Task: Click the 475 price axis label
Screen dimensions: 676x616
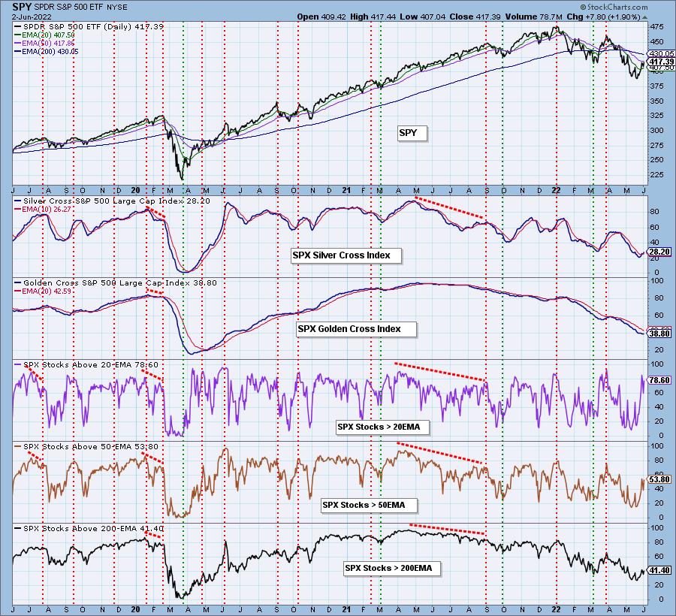Action: tap(657, 27)
